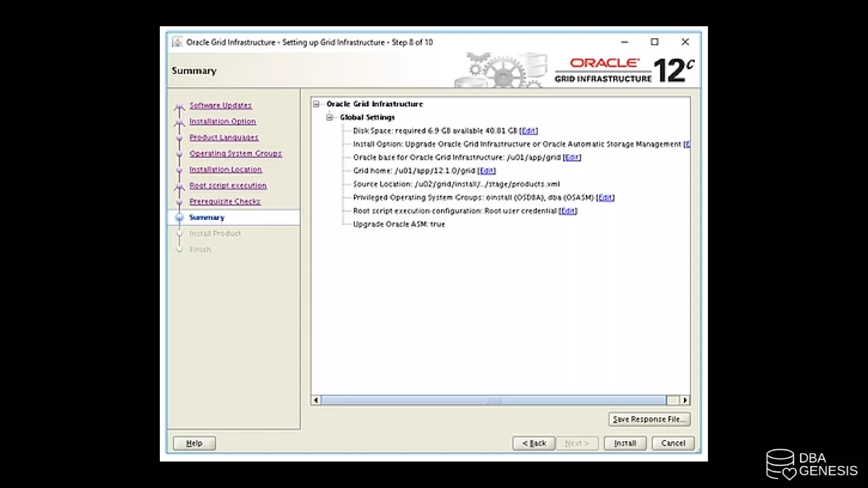Click the right scroll arrow of horizontal scrollbar
Image resolution: width=868 pixels, height=488 pixels.
pos(685,400)
